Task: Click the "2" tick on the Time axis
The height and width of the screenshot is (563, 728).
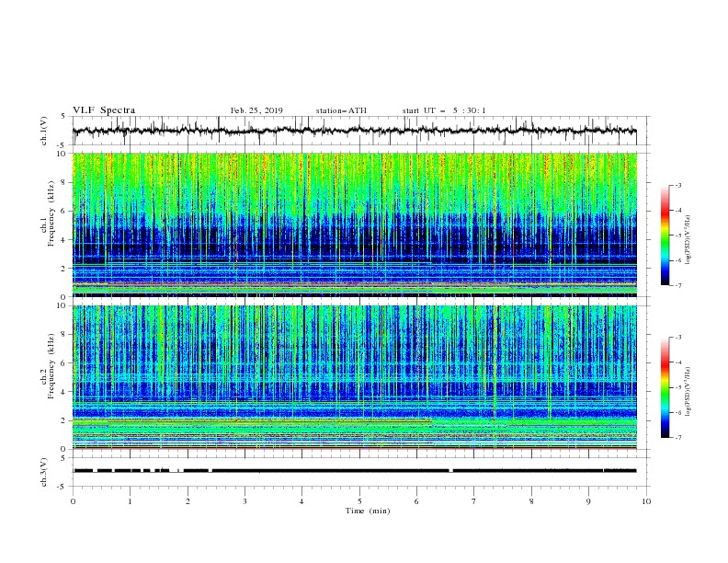Action: pos(188,501)
